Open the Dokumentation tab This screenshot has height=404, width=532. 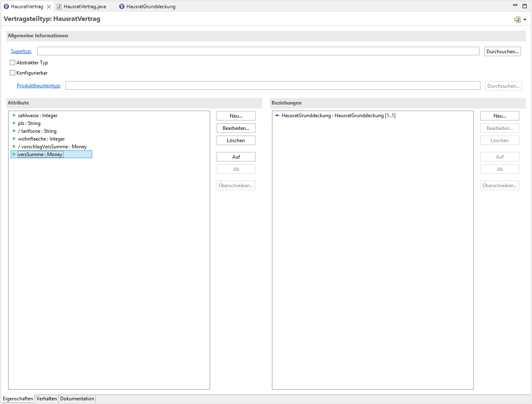(77, 399)
